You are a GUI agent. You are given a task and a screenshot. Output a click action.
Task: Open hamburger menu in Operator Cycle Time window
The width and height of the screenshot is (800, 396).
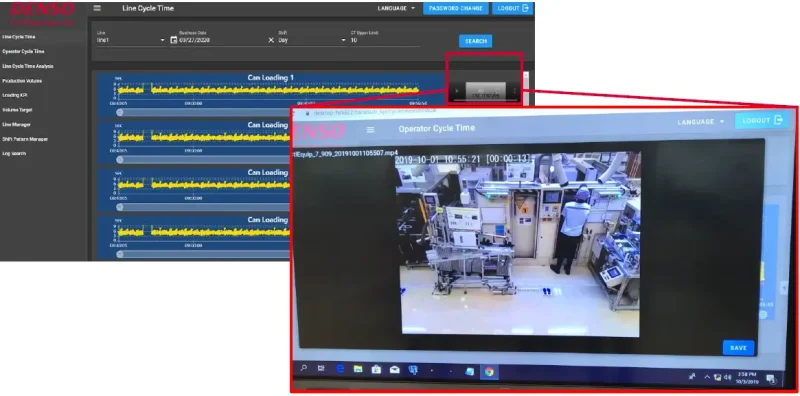(370, 130)
